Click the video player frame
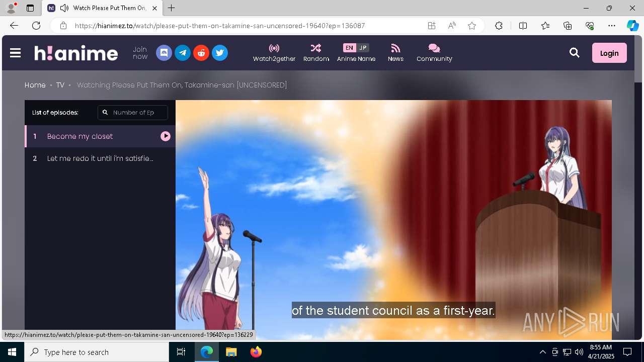The width and height of the screenshot is (644, 362). 393,220
